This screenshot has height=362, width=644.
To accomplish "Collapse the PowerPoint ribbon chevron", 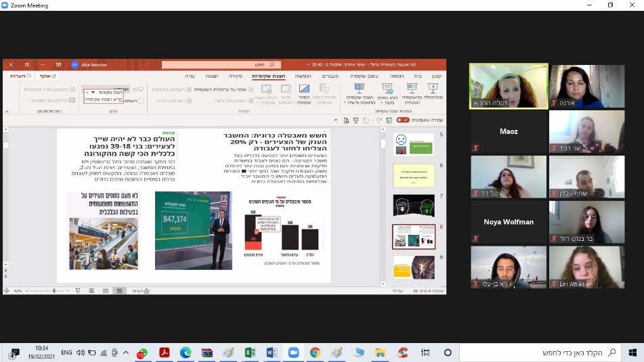I will pos(7,112).
